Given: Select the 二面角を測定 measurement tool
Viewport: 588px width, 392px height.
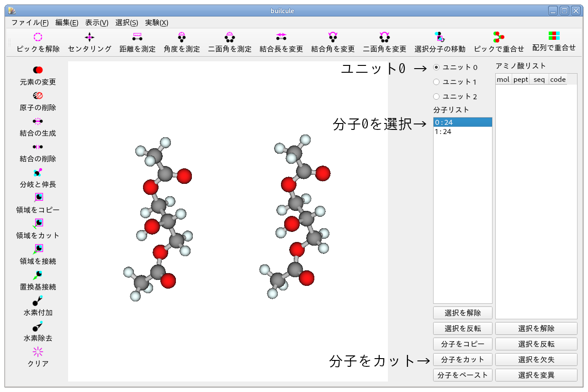Looking at the screenshot, I should click(229, 43).
